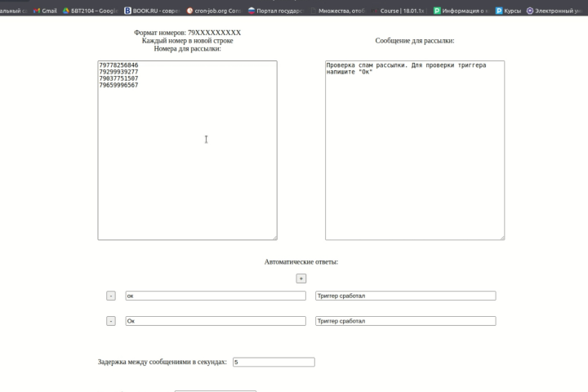
Task: Edit first row 'Триггер сработал' reply field
Action: (406, 296)
